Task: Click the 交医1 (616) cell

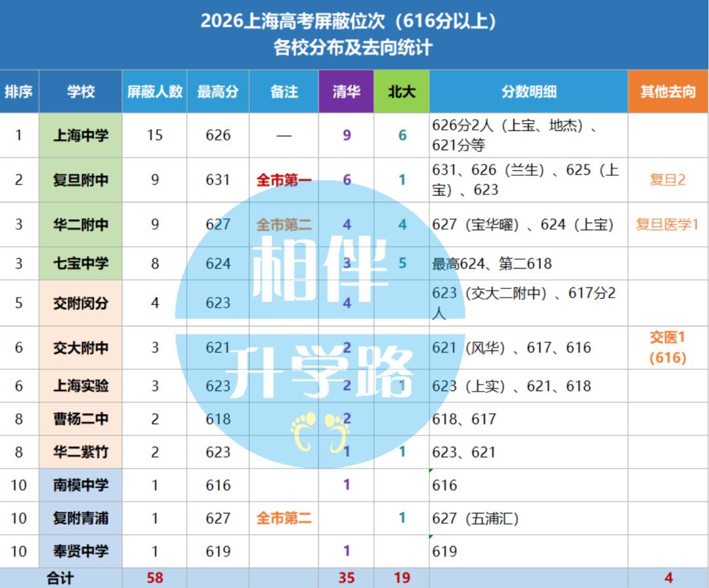Action: coord(668,348)
